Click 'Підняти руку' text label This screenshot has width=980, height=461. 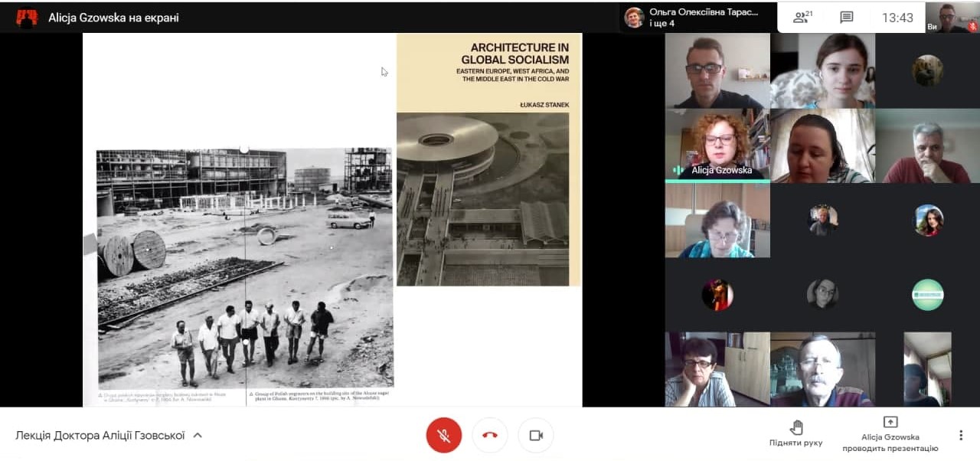[x=796, y=443]
